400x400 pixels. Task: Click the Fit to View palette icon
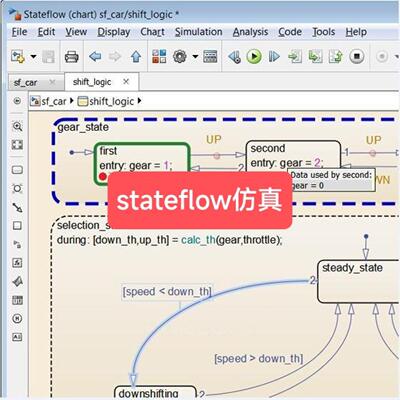[17, 145]
